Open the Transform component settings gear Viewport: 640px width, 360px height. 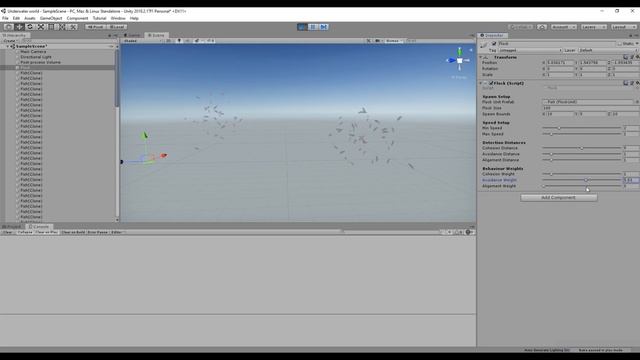point(637,57)
